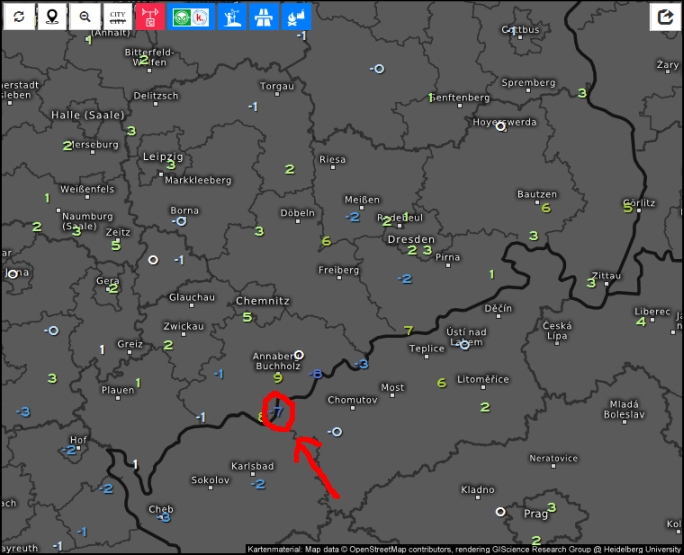Click the Prag city label
The width and height of the screenshot is (684, 555).
535,514
